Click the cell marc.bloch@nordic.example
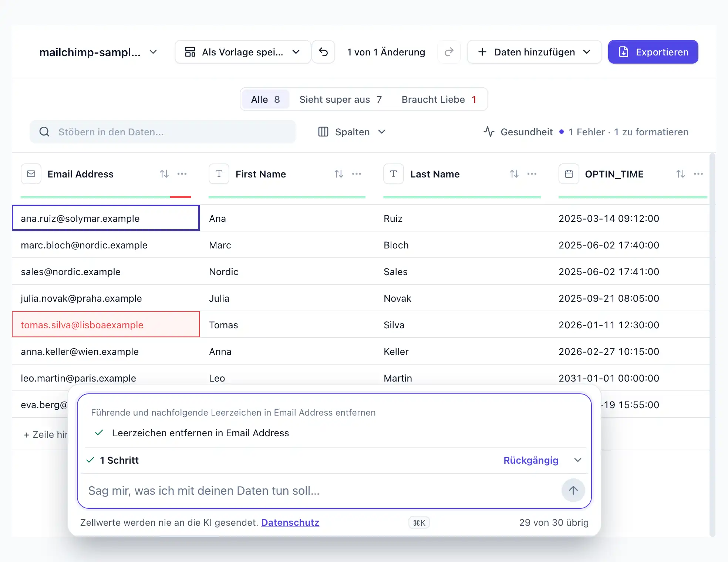This screenshot has height=562, width=728. pos(106,245)
